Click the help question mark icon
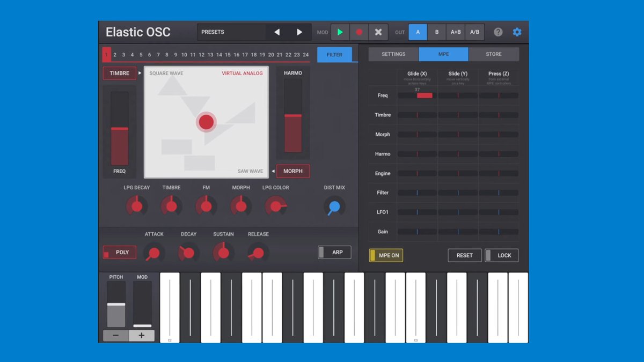644x362 pixels. 497,32
